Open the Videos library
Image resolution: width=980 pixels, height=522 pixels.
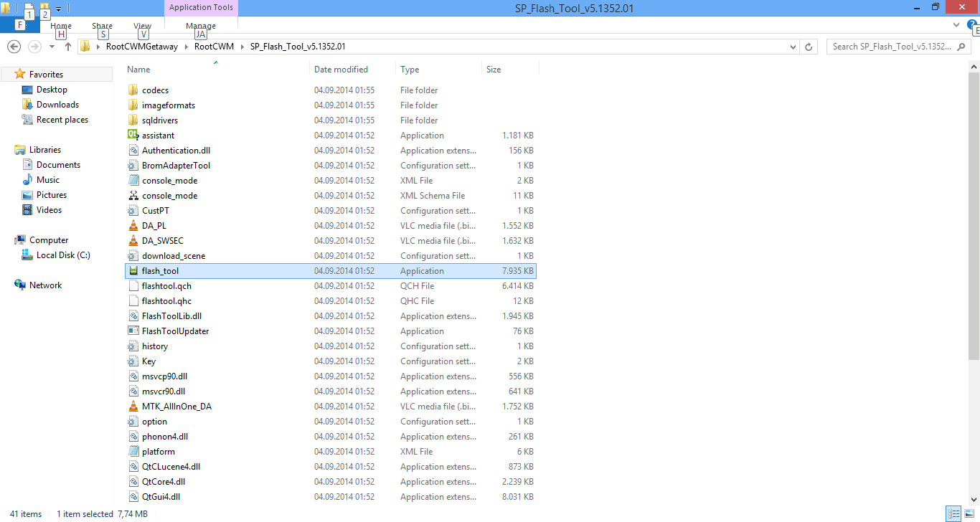pyautogui.click(x=50, y=210)
